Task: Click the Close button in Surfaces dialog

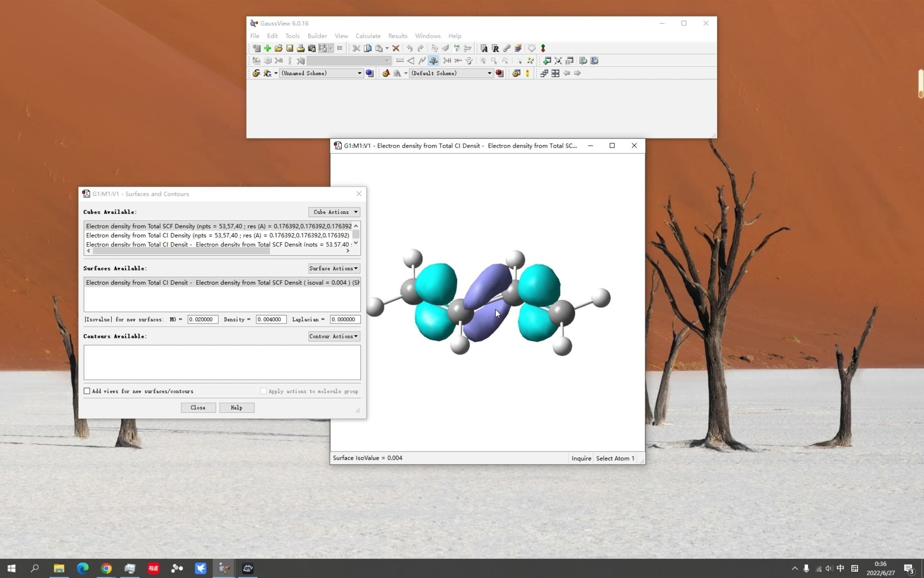Action: click(x=198, y=407)
